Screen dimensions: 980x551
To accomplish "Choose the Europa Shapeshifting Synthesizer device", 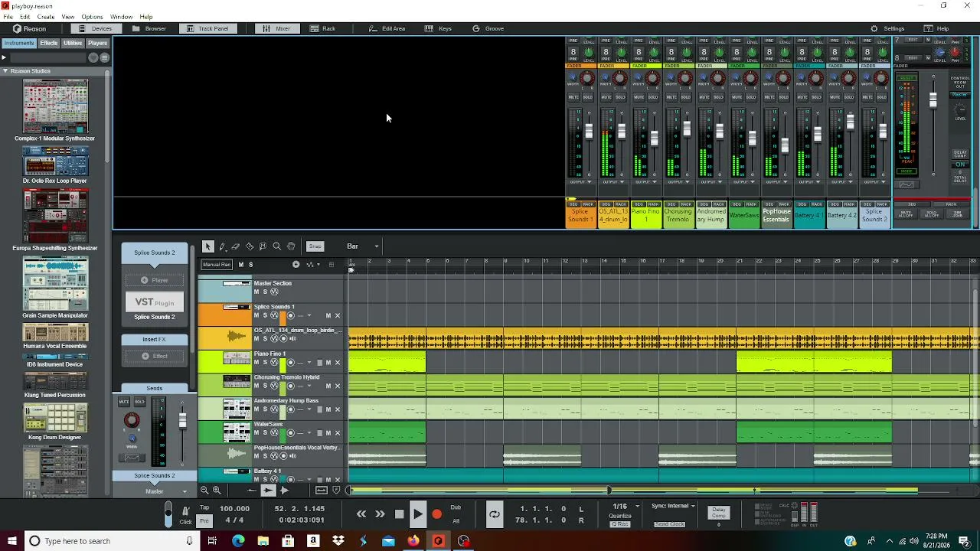I will coord(55,220).
